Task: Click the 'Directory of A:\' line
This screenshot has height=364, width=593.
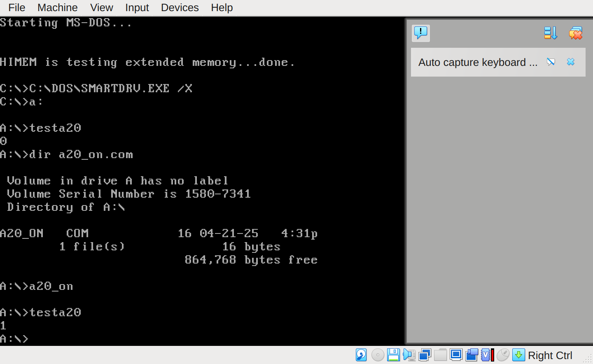Action: tap(66, 207)
